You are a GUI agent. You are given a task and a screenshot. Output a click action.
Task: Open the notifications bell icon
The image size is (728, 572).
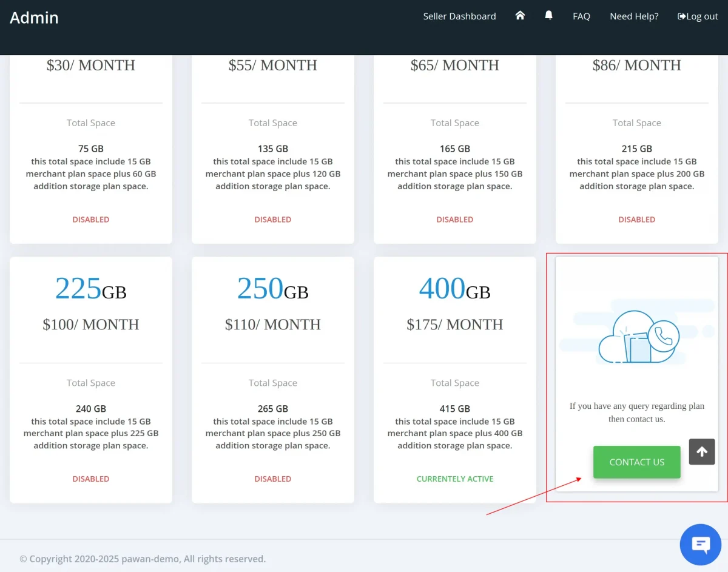pos(548,16)
